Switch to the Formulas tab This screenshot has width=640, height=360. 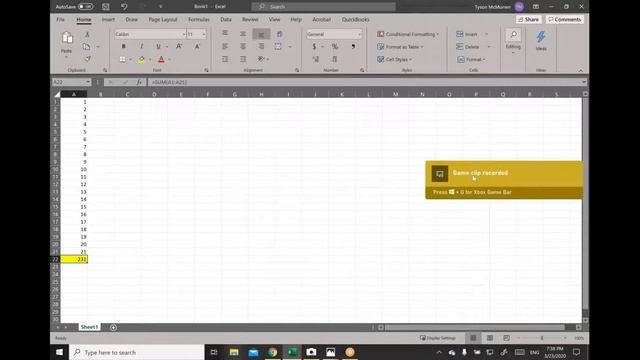click(199, 20)
